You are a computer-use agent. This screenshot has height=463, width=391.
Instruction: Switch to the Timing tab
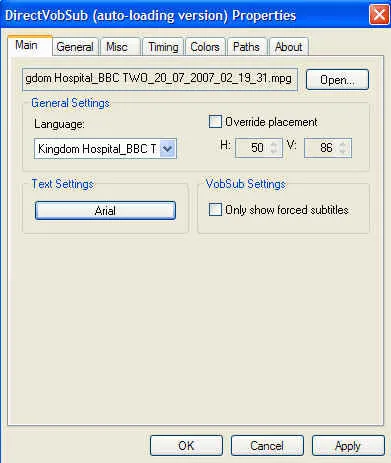(x=163, y=47)
